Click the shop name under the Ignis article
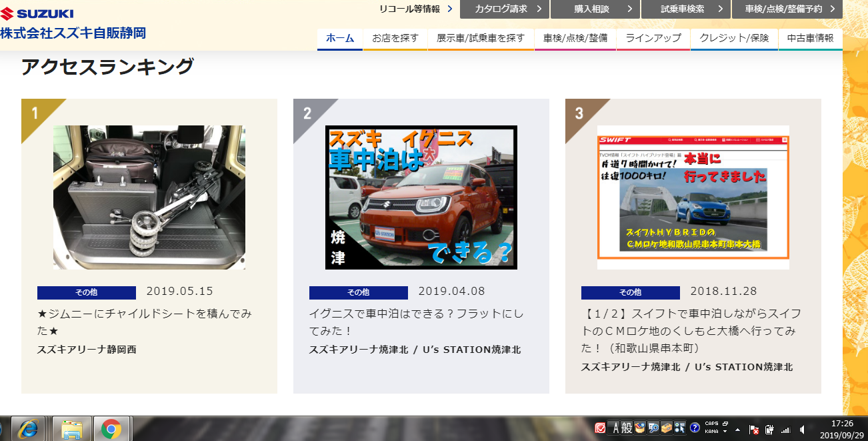Screen dimensions: 868x441 (415, 349)
